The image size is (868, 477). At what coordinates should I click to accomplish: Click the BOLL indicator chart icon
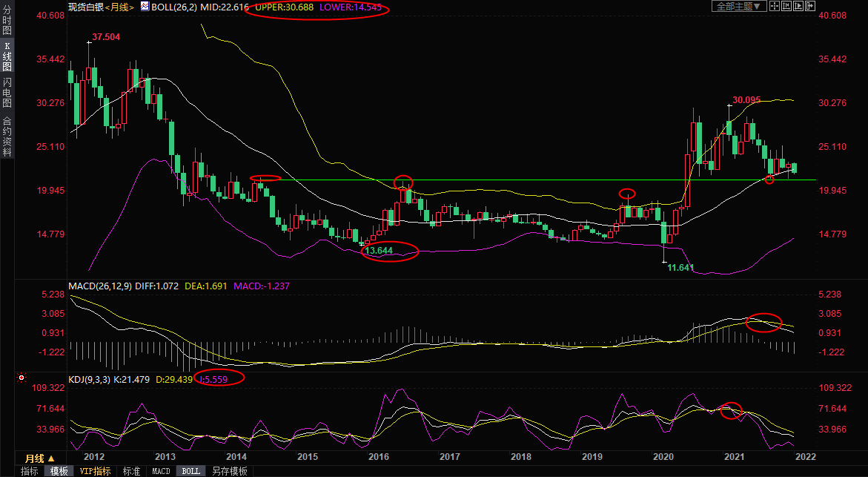tap(145, 6)
